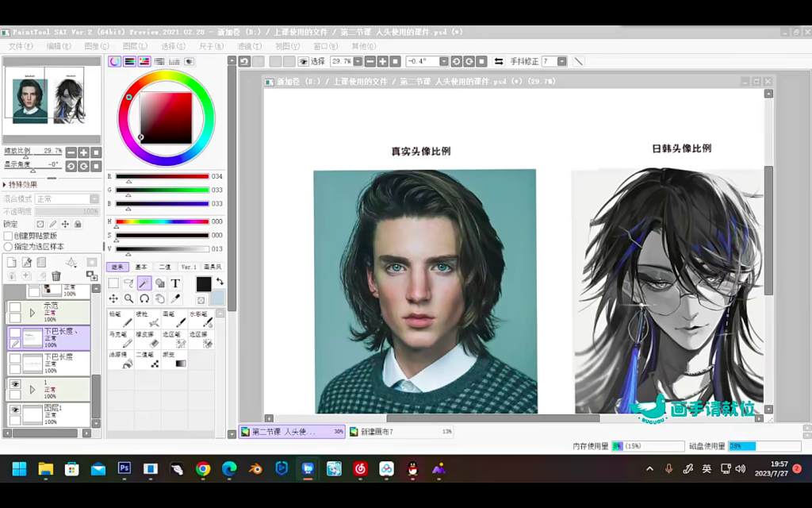Screen dimensions: 812x508
Task: Swap foreground and background colors
Action: [x=220, y=281]
